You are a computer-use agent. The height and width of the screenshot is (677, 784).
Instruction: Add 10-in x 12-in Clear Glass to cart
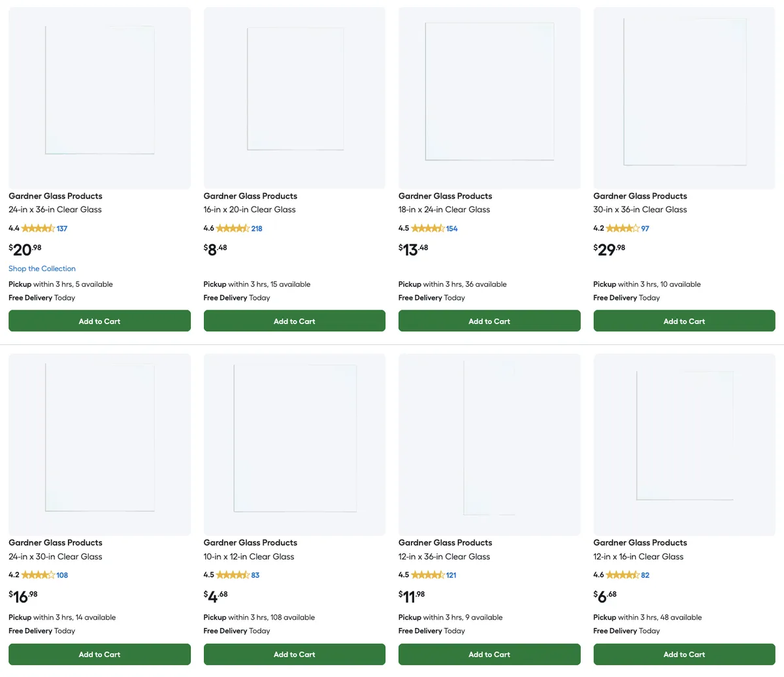[x=294, y=654]
